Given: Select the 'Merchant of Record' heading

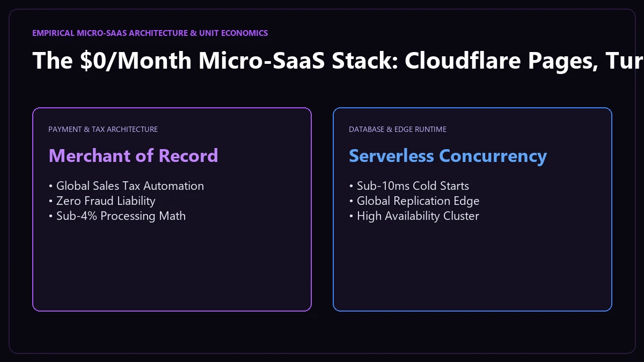Looking at the screenshot, I should (x=133, y=156).
